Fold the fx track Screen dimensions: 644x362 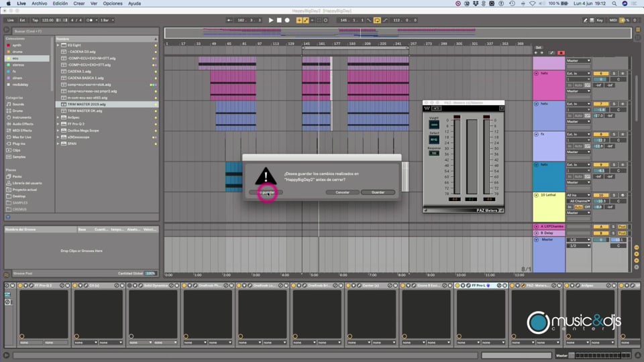(537, 134)
